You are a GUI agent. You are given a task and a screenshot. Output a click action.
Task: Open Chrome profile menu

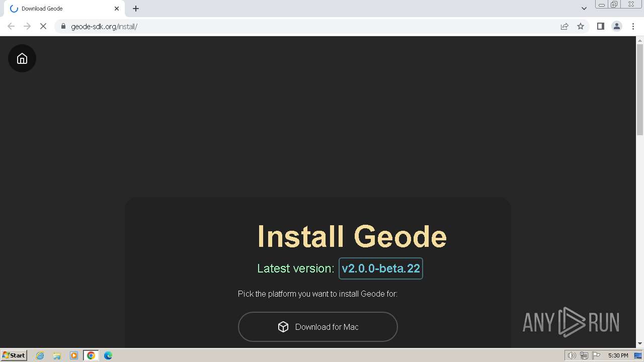(x=617, y=26)
